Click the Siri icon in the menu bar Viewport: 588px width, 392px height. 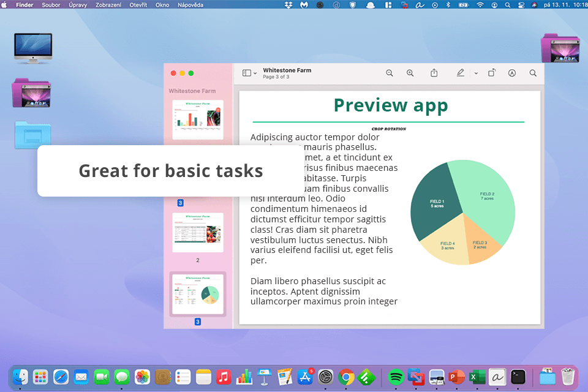[534, 5]
